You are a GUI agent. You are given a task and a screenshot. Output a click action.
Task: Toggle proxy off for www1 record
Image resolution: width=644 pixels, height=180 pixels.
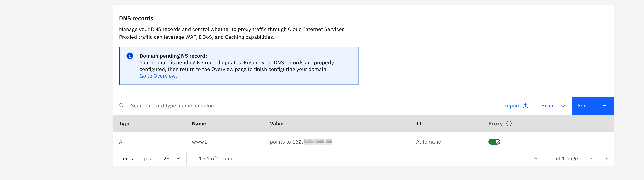pos(494,142)
